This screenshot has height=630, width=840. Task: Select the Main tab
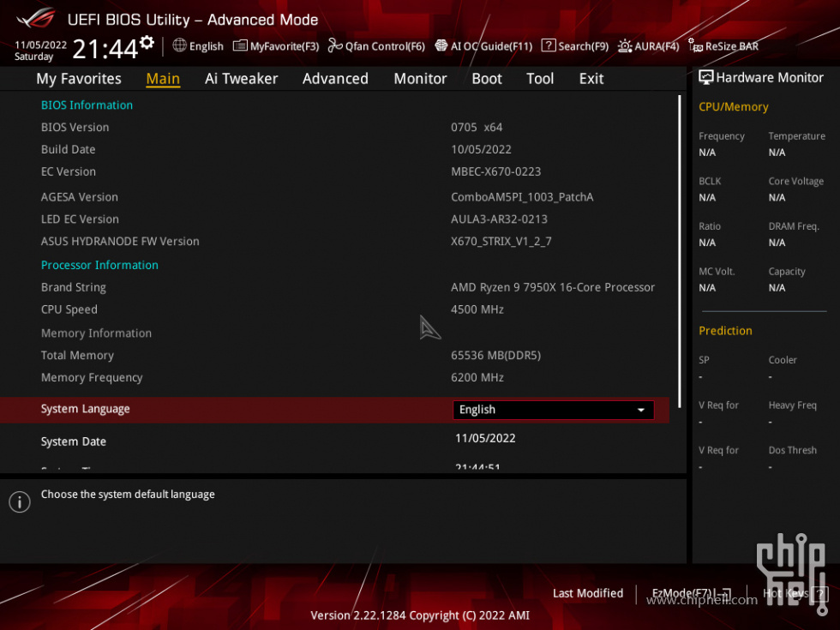163,79
